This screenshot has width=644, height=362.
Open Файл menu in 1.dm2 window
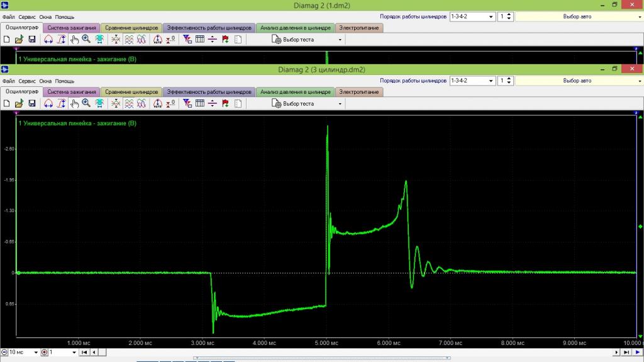8,17
